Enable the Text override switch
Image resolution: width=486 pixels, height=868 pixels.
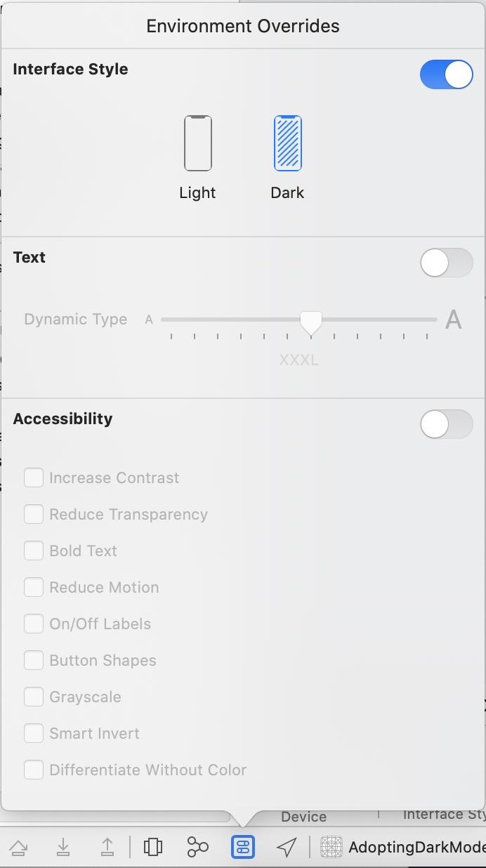(x=447, y=263)
